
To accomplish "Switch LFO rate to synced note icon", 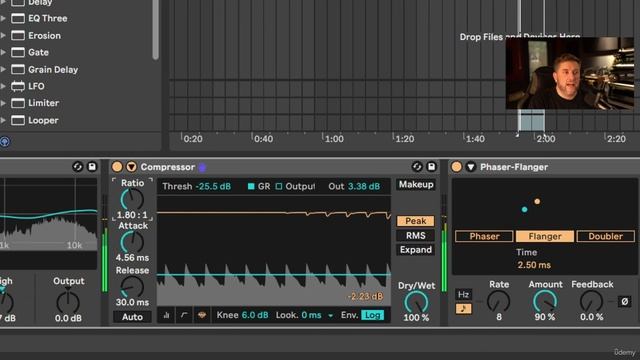I will [x=463, y=309].
